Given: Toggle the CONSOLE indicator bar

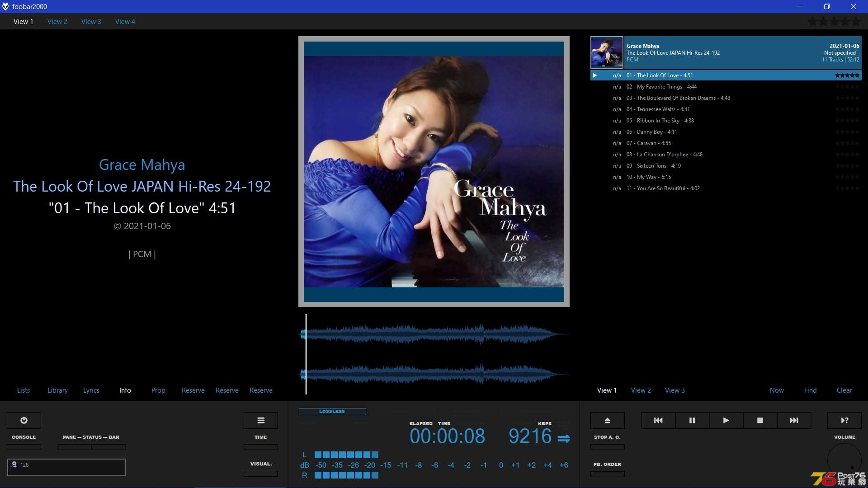Looking at the screenshot, I should pos(24,447).
